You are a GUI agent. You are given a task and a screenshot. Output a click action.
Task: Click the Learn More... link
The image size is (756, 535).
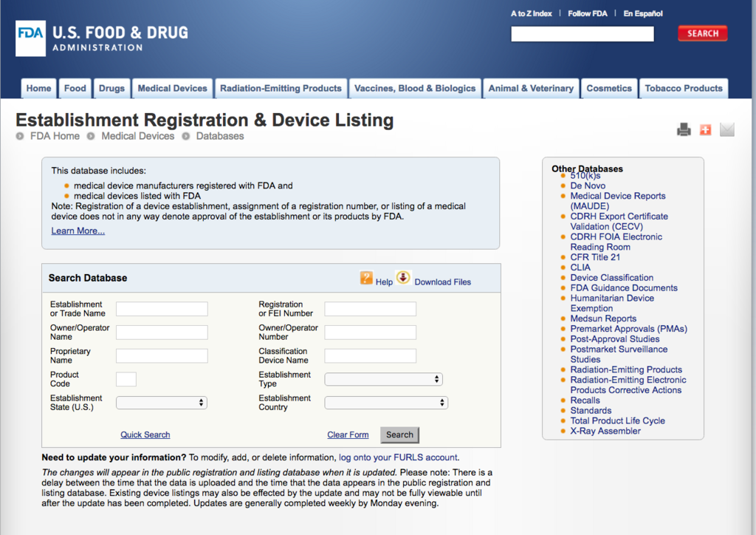tap(78, 231)
